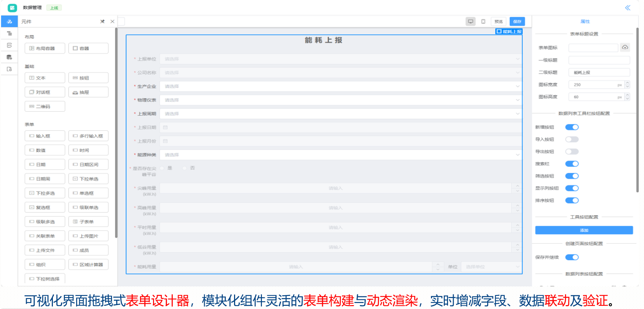Click the 上报日期 date field
Image resolution: width=644 pixels, height=309 pixels.
pos(341,127)
